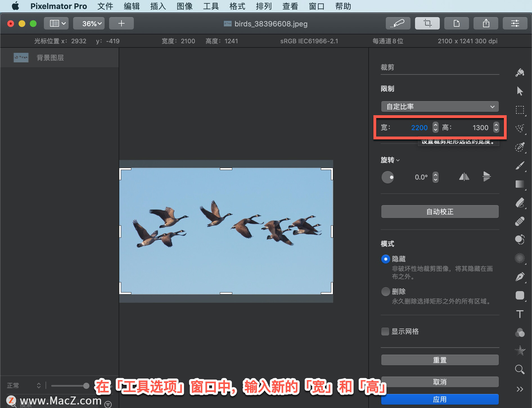Click the 取消 button

pyautogui.click(x=440, y=382)
